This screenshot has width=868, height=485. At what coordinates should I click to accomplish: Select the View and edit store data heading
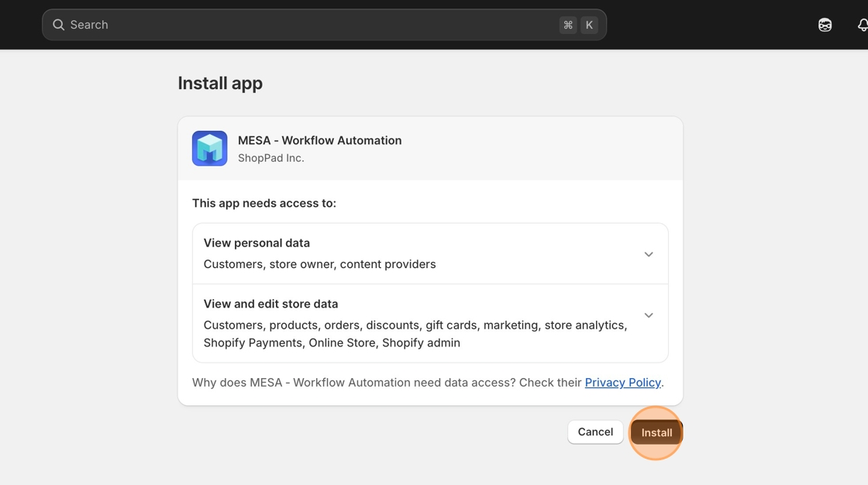pyautogui.click(x=270, y=304)
